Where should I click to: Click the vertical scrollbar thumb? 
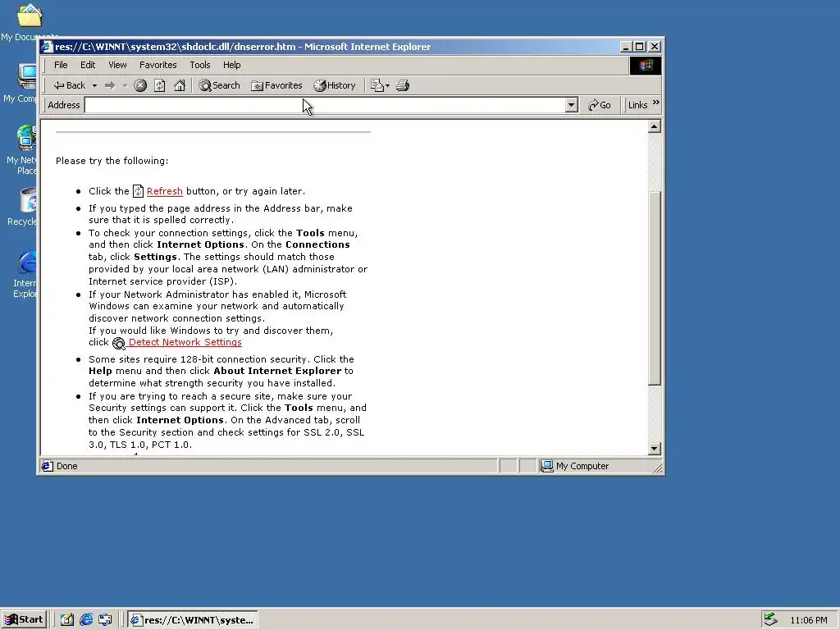click(654, 288)
